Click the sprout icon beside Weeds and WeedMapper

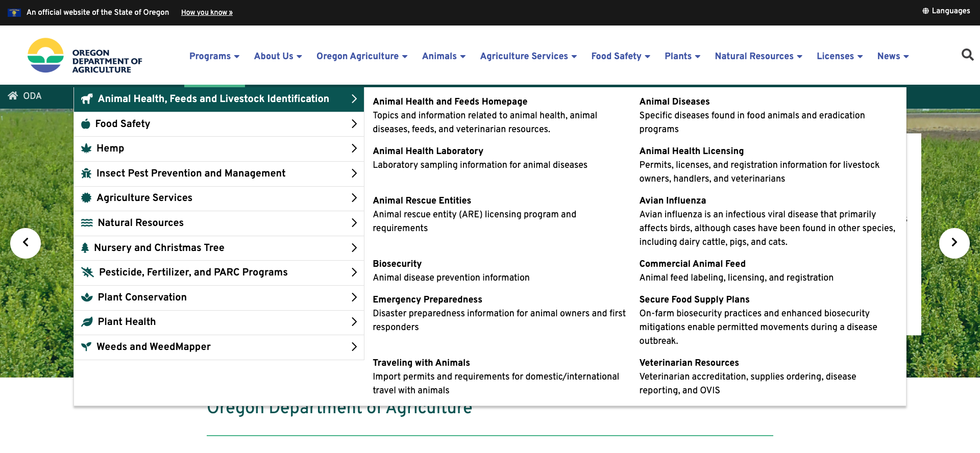click(x=86, y=347)
